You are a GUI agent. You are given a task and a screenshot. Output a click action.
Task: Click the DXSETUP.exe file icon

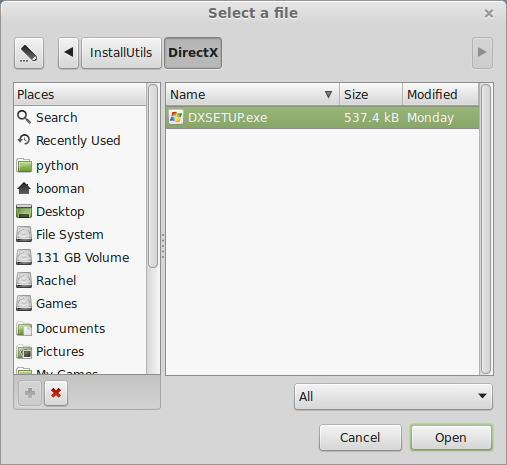176,117
